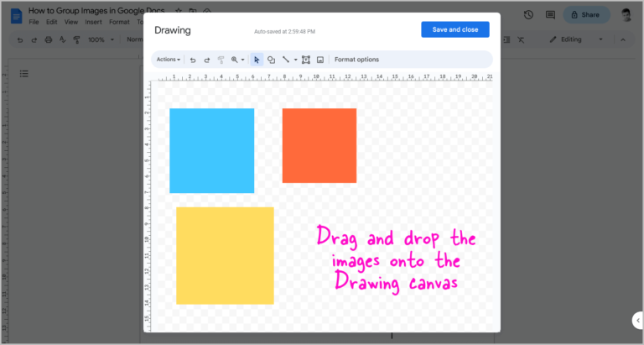
Task: Open the Edit menu in Docs
Action: (x=51, y=22)
